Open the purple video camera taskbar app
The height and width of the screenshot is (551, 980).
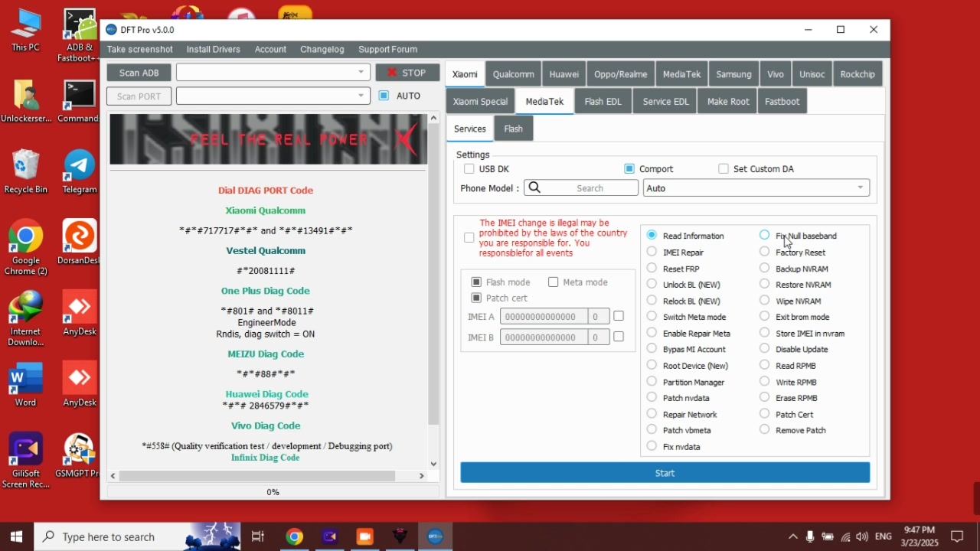pyautogui.click(x=330, y=536)
